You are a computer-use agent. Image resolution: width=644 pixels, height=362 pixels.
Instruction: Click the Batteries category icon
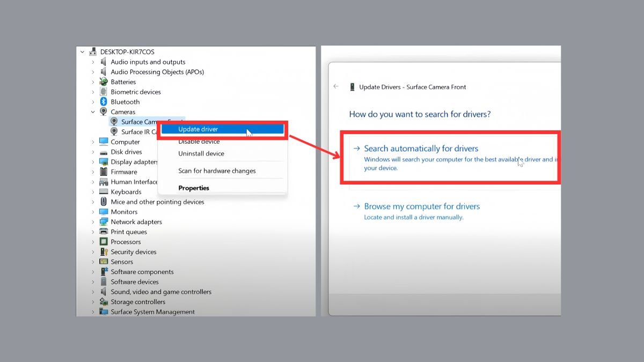104,82
